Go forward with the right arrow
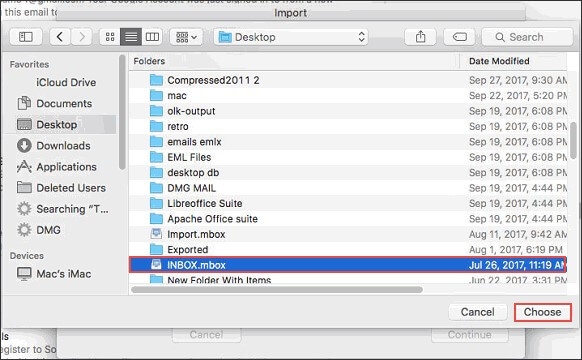582x360 pixels. click(81, 37)
